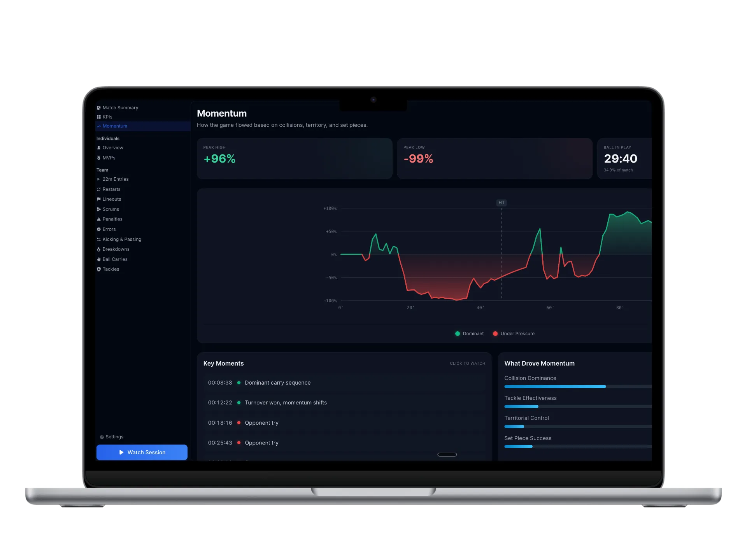Viewport: 747px width, 560px height.
Task: Open the Penalties page
Action: [142, 219]
